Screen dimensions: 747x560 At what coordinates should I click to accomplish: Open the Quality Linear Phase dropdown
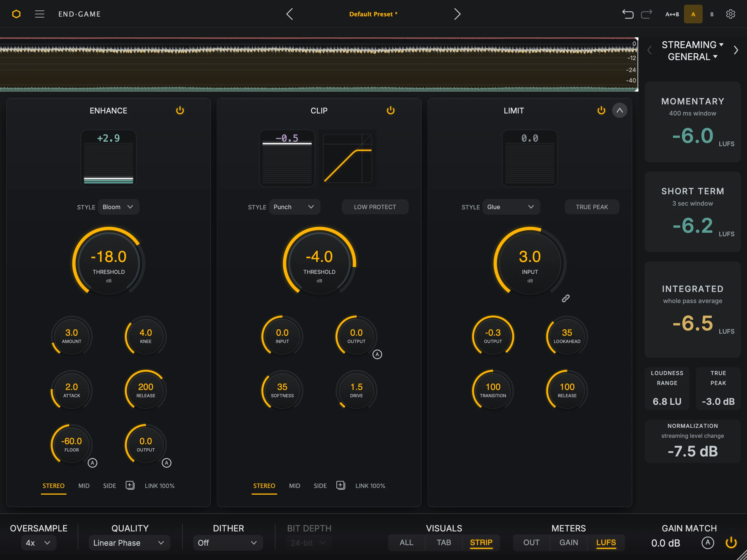tap(129, 543)
